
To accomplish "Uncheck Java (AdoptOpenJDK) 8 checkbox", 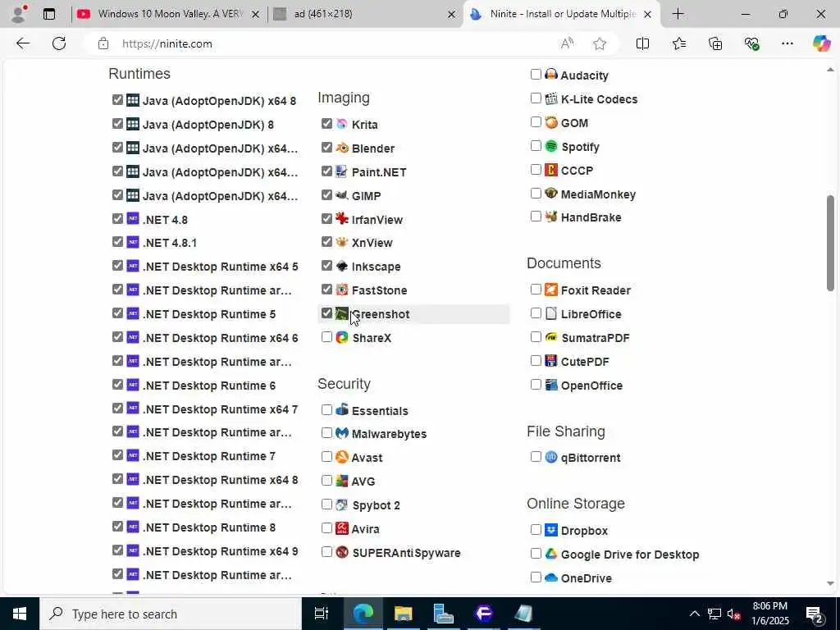I will [118, 124].
